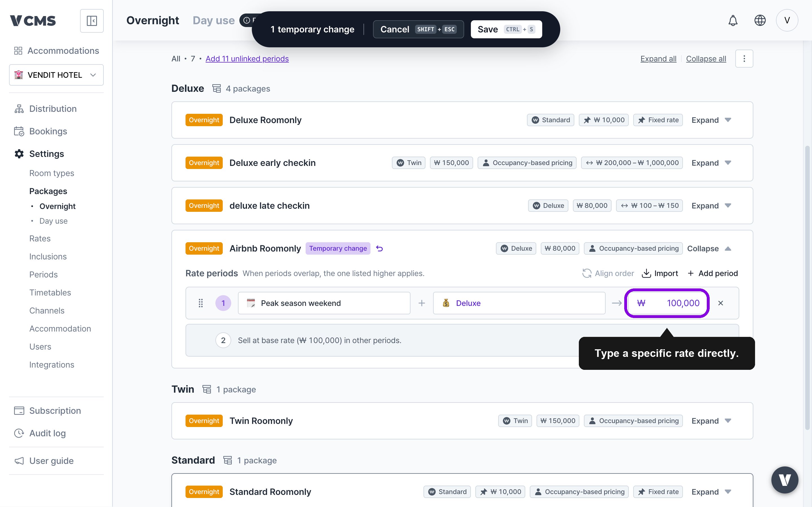Open the VENDIT HOTEL dropdown
Image resolution: width=812 pixels, height=507 pixels.
[56, 75]
